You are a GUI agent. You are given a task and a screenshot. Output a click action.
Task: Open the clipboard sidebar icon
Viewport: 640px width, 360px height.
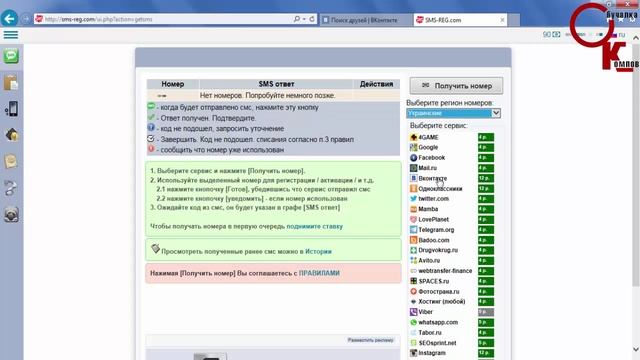click(11, 83)
